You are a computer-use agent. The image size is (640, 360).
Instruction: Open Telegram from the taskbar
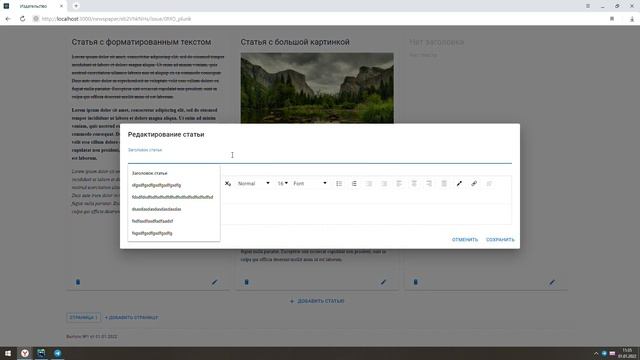click(x=58, y=353)
